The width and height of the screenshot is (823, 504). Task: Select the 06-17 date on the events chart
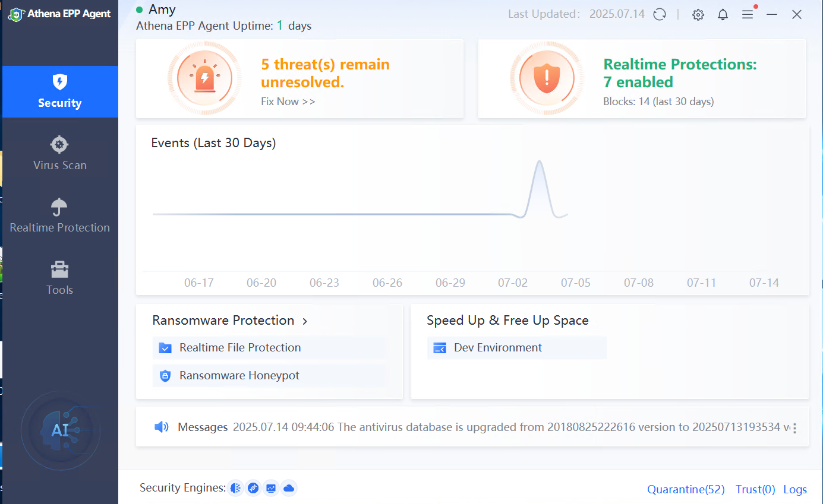[199, 283]
